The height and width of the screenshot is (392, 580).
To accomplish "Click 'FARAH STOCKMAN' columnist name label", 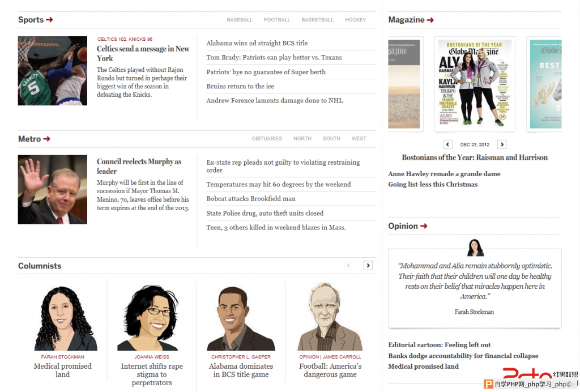I will 62,357.
